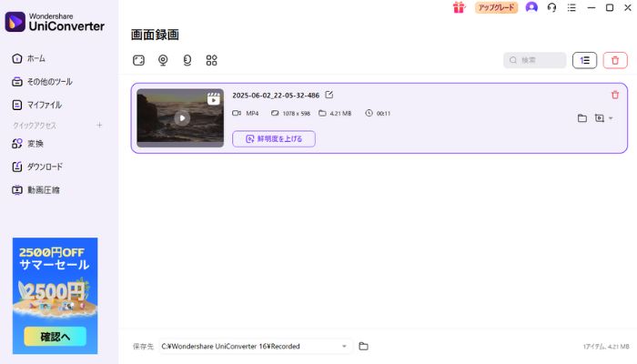Delete the 2025-06-02_22-05-32-486 recording
The height and width of the screenshot is (364, 637).
(x=615, y=95)
